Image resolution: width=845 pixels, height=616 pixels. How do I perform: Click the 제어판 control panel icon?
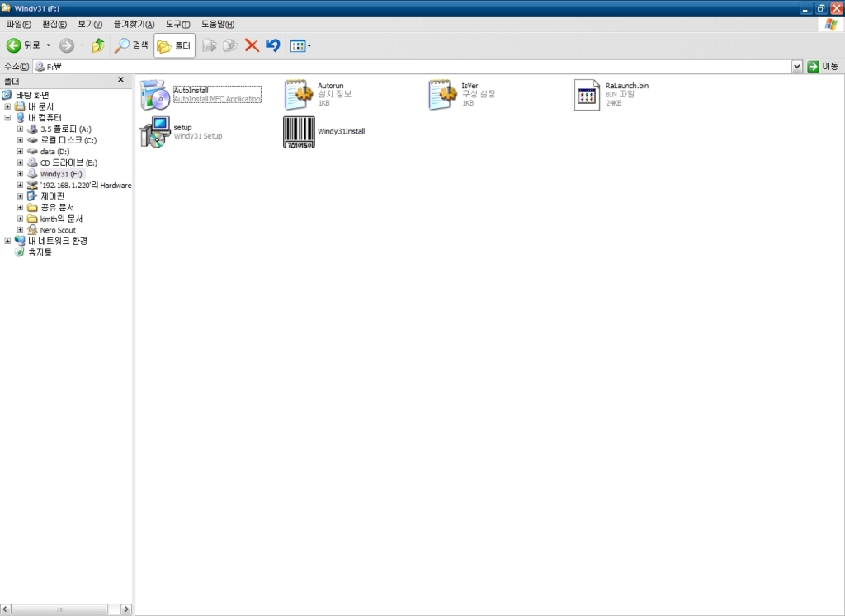pos(32,196)
